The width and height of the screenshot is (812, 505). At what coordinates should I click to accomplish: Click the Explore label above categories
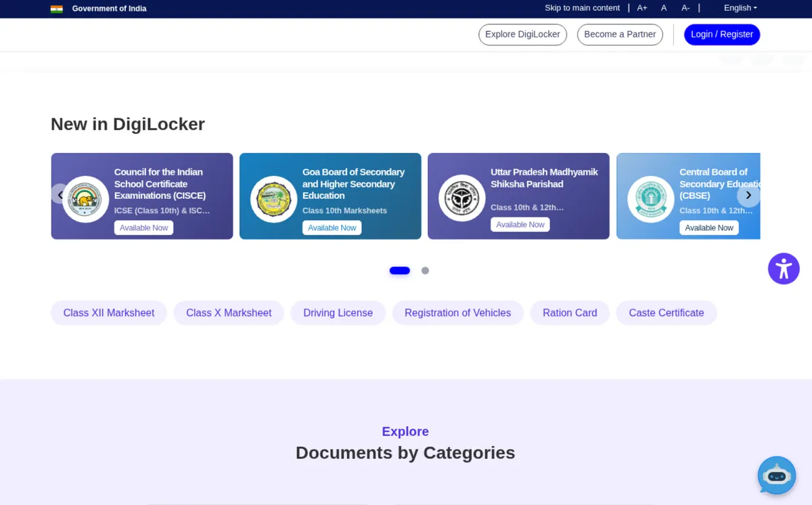(x=405, y=432)
